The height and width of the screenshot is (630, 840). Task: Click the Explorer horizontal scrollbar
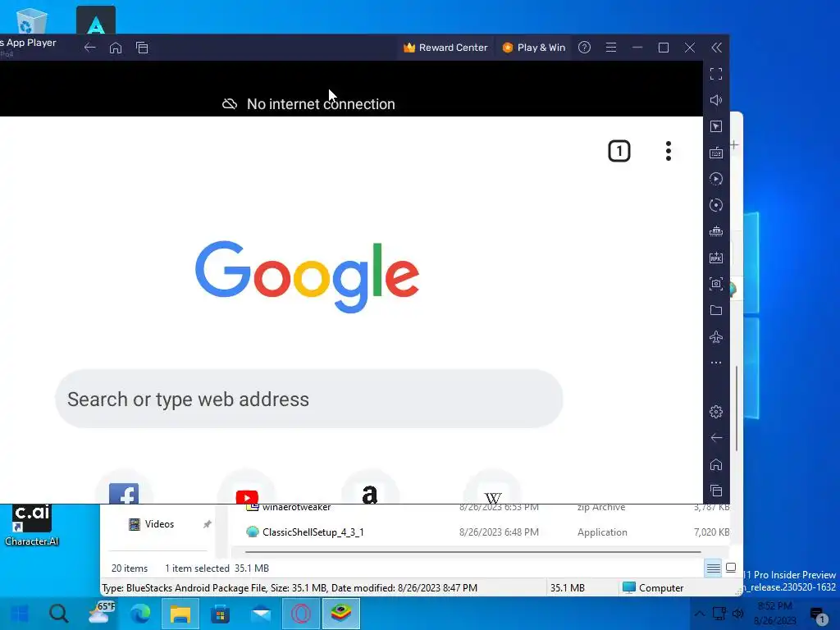473,551
